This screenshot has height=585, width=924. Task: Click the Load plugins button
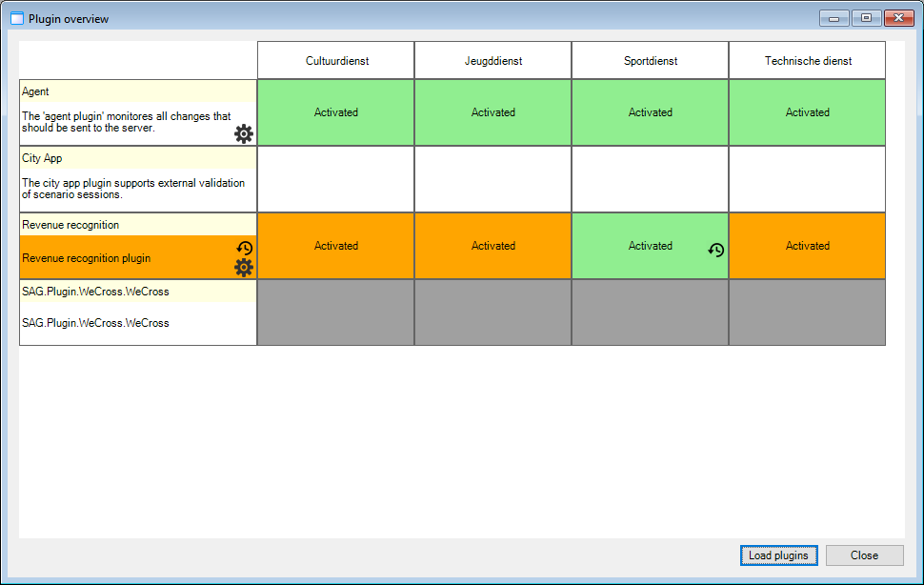(x=778, y=555)
